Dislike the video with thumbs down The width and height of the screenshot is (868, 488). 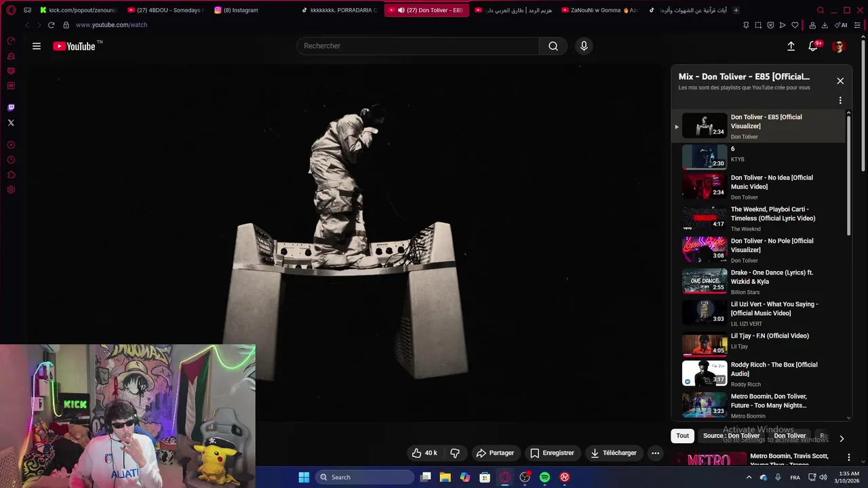(455, 453)
